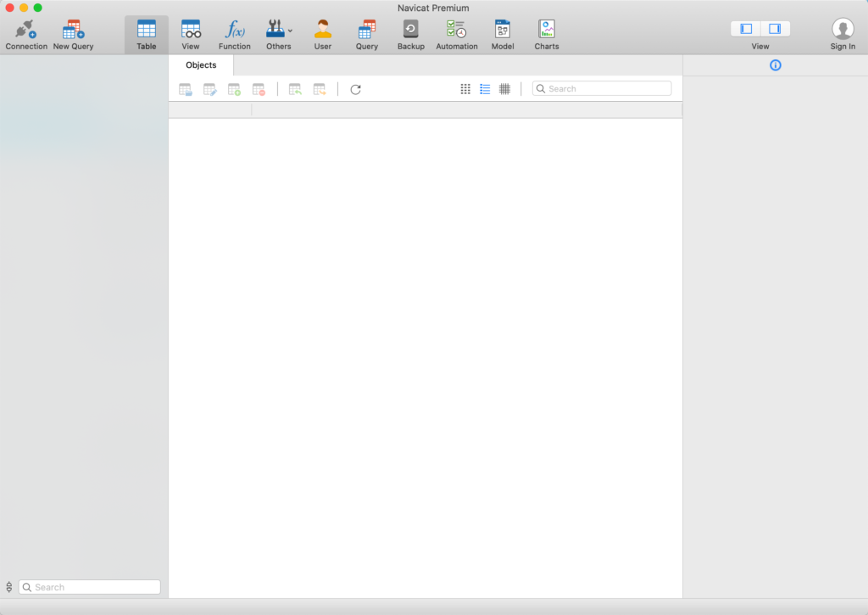Click the Open Table icon
Viewport: 868px width, 615px height.
point(186,89)
